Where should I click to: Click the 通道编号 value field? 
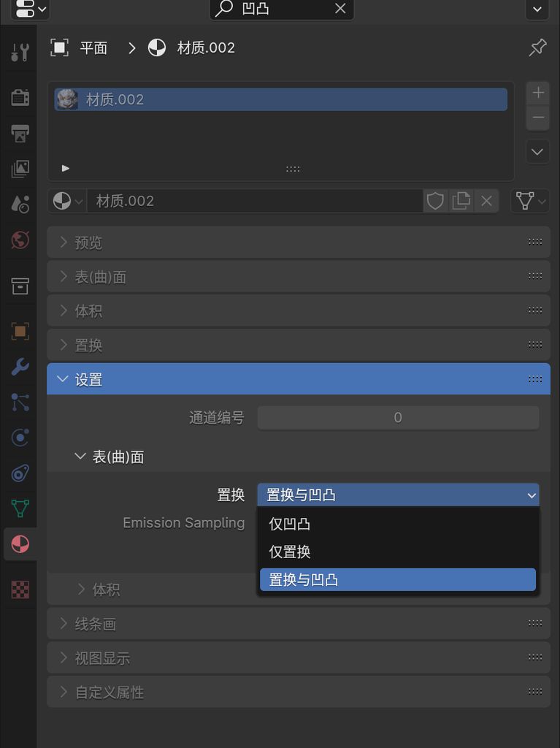(398, 418)
